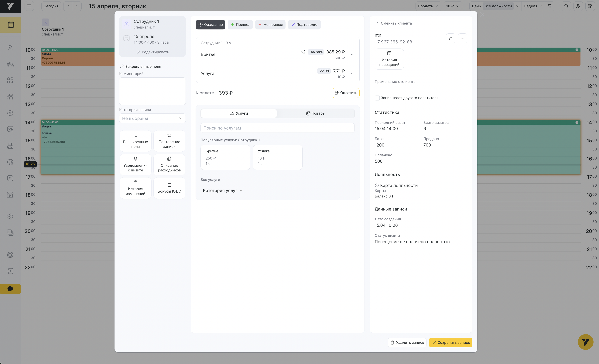
Task: Expand the Бритье service row chevron
Action: (352, 55)
